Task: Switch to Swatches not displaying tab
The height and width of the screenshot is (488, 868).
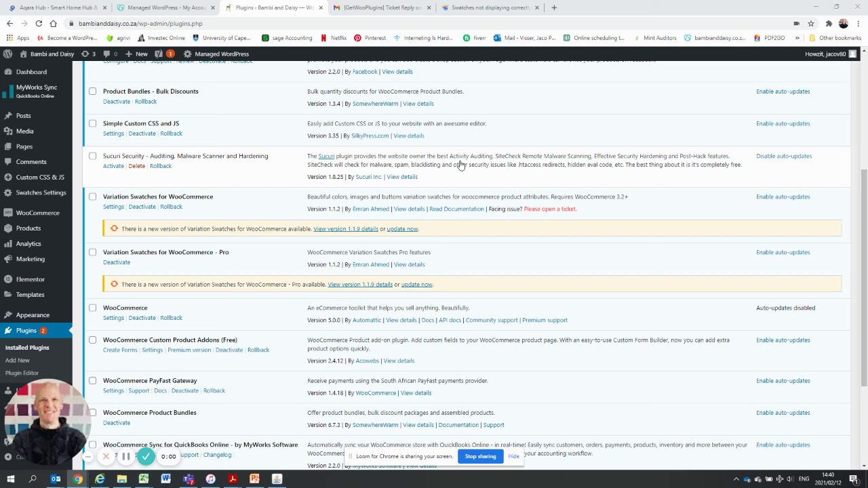Action: click(x=488, y=7)
